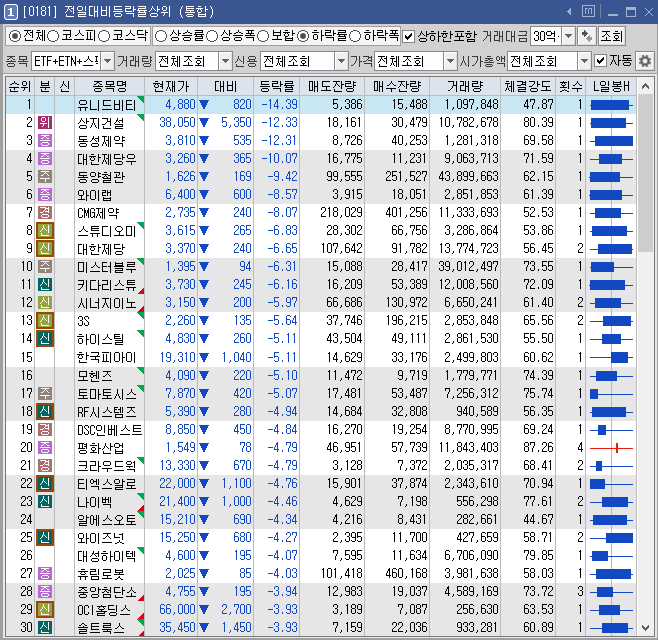Open the 신용 전체조회 dropdown
Screen dimensions: 658x640
pos(342,61)
